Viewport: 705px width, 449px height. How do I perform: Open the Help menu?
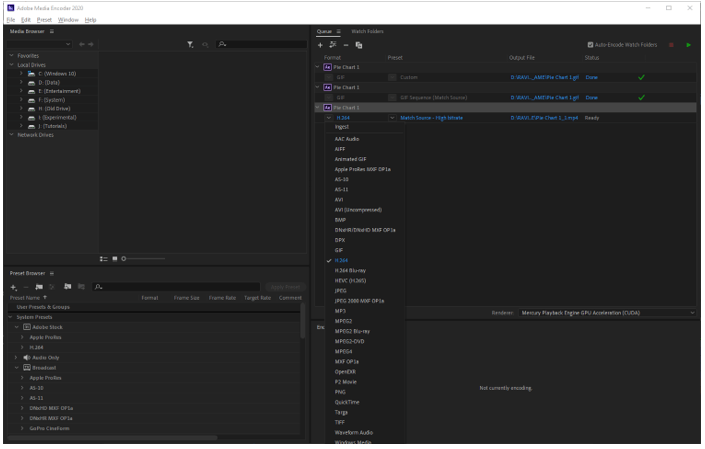90,20
